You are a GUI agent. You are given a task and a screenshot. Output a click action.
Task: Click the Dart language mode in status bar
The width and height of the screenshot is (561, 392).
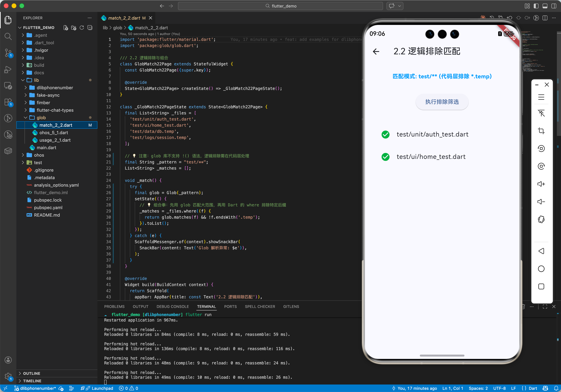click(x=533, y=388)
